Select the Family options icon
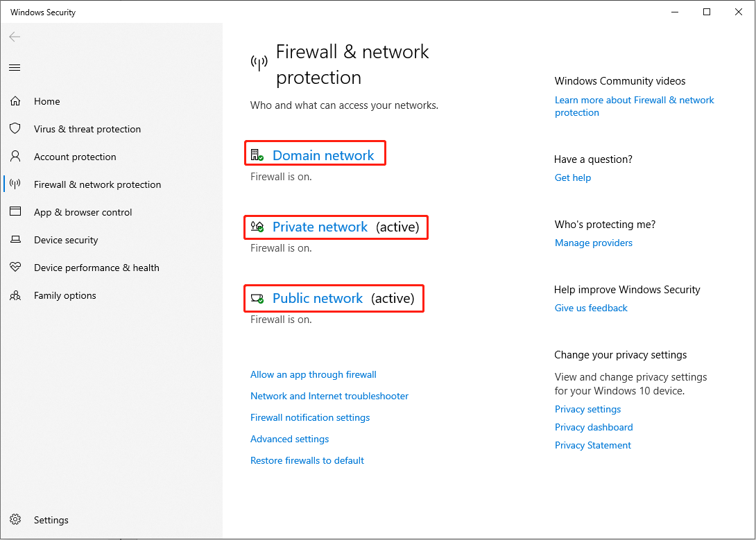The height and width of the screenshot is (540, 756). (x=15, y=295)
